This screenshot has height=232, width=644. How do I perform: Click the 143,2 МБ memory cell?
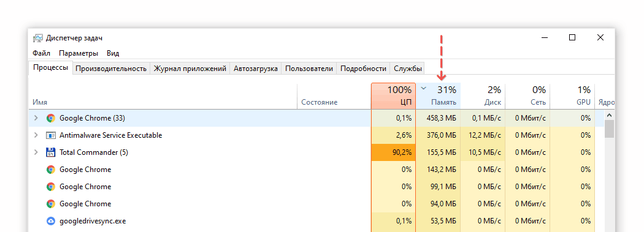tap(439, 170)
